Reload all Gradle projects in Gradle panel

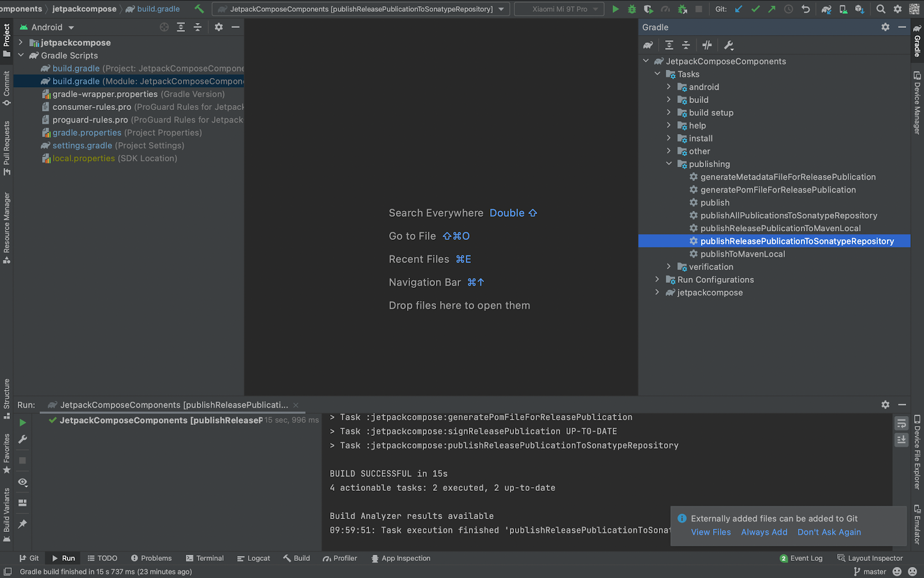click(648, 45)
